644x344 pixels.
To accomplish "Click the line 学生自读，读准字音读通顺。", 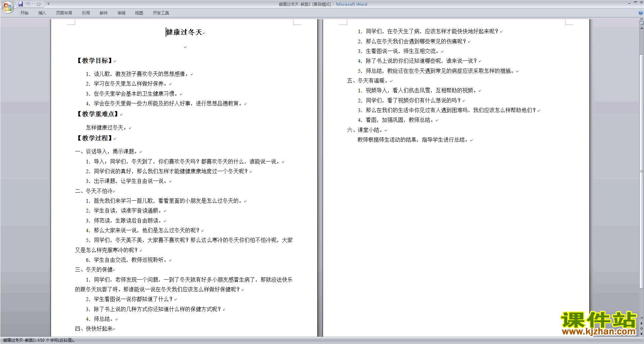I will coord(128,210).
